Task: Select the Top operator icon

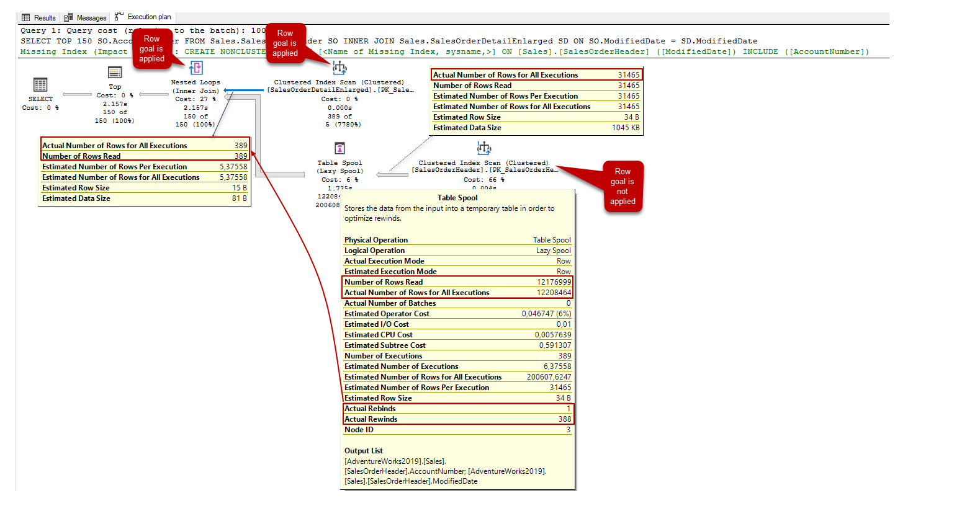Action: pos(115,73)
